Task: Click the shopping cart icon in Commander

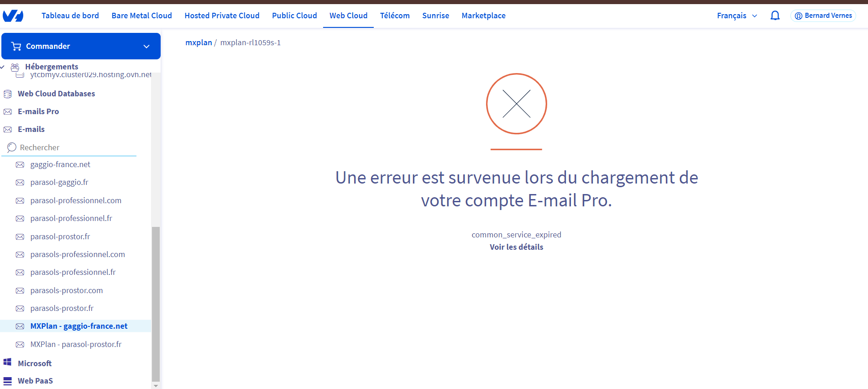Action: point(16,46)
